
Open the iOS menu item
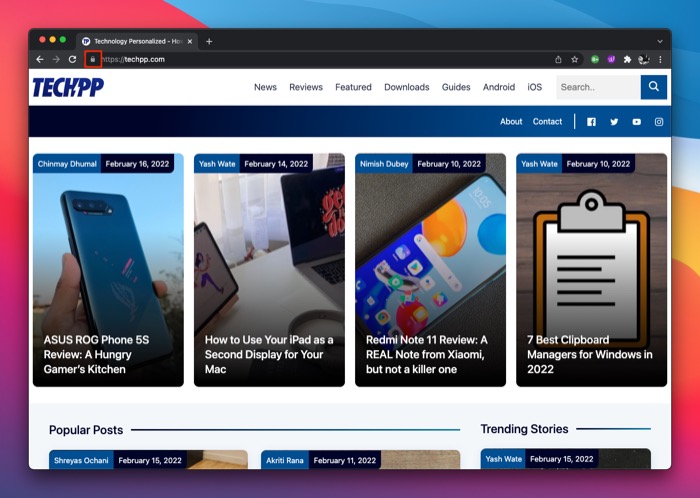(534, 87)
